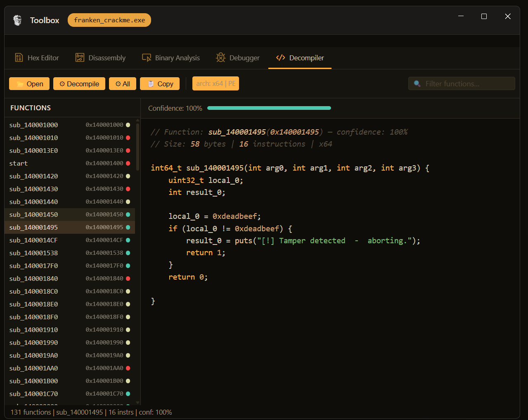The height and width of the screenshot is (420, 528).
Task: Select function sub_1400018F0
Action: 70,317
